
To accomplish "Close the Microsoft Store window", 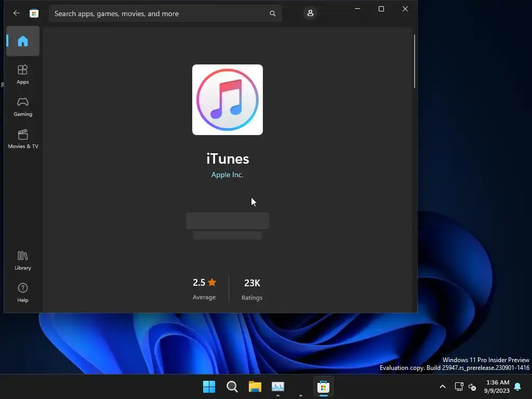I will point(405,9).
